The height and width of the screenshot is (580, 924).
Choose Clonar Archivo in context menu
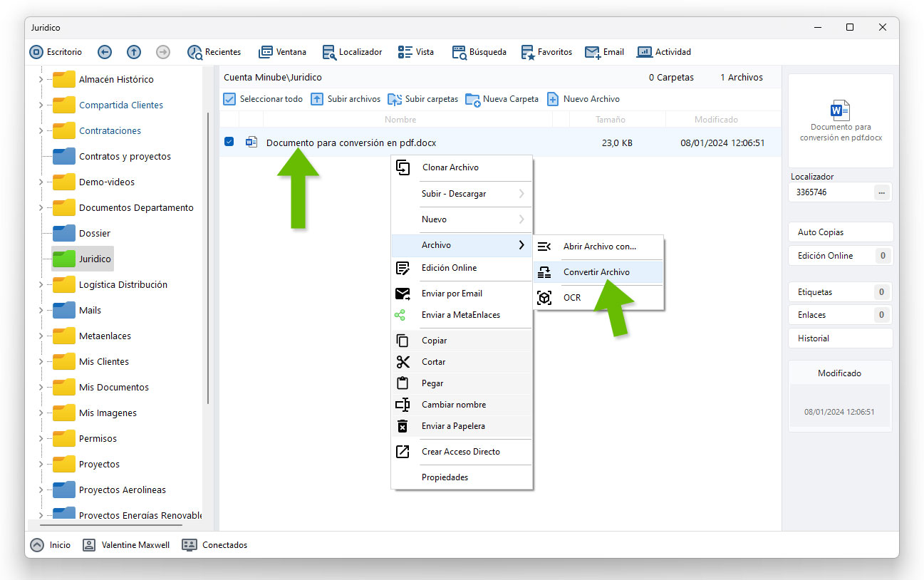click(x=462, y=167)
